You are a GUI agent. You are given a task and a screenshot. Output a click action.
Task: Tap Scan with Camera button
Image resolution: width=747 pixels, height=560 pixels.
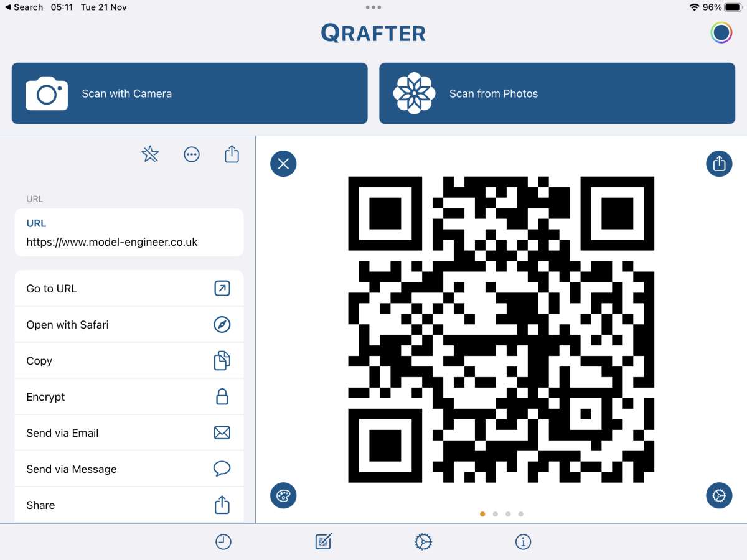tap(189, 93)
